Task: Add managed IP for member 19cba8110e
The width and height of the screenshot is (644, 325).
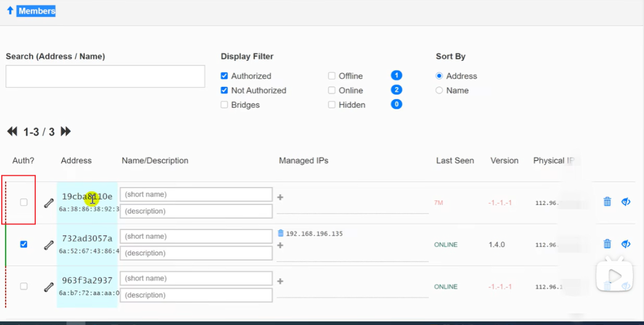Action: [280, 197]
